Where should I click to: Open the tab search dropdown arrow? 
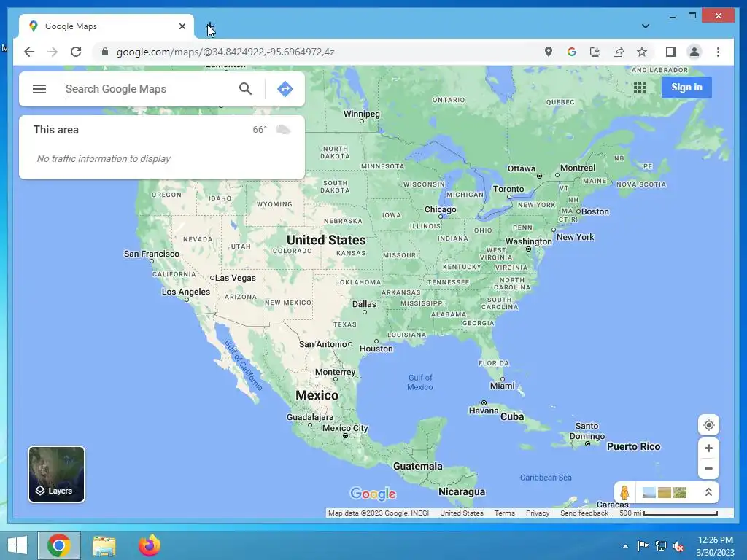pos(645,26)
